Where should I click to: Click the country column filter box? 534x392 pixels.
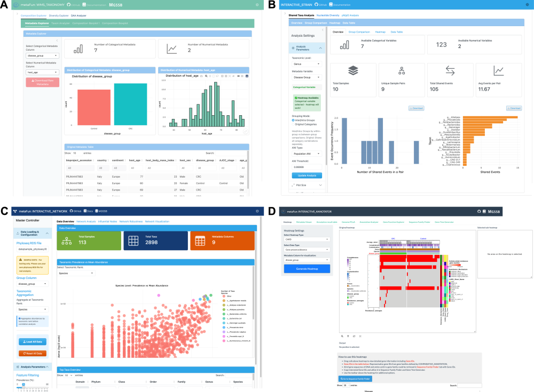click(103, 168)
